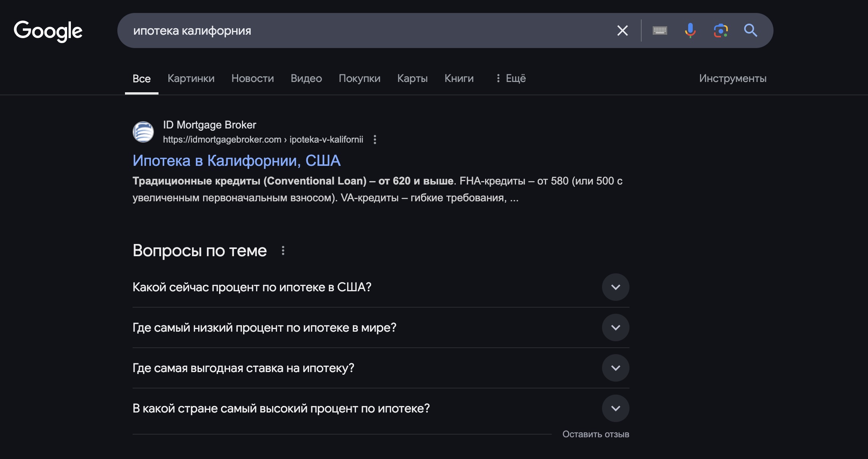Click Оставить отзыв feedback link
Image resolution: width=868 pixels, height=459 pixels.
pyautogui.click(x=596, y=434)
